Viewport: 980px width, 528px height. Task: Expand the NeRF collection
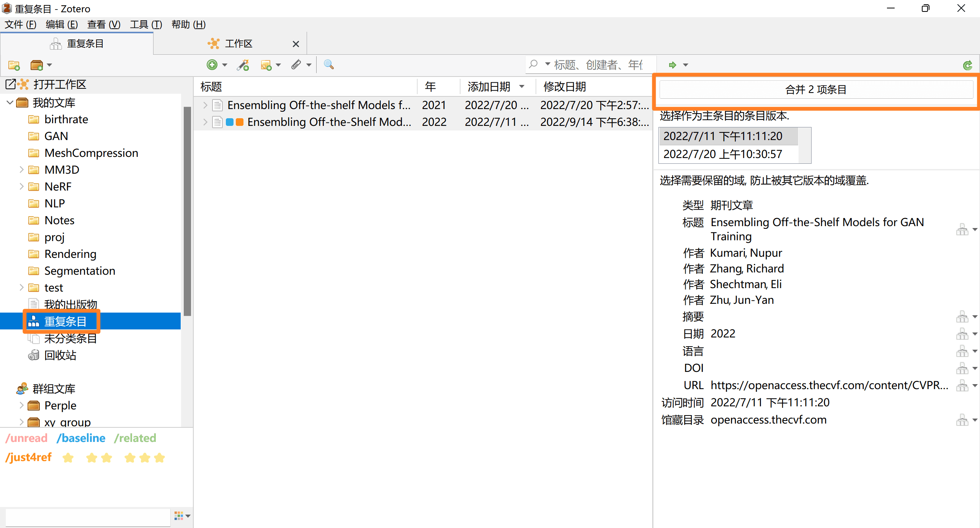(x=21, y=186)
